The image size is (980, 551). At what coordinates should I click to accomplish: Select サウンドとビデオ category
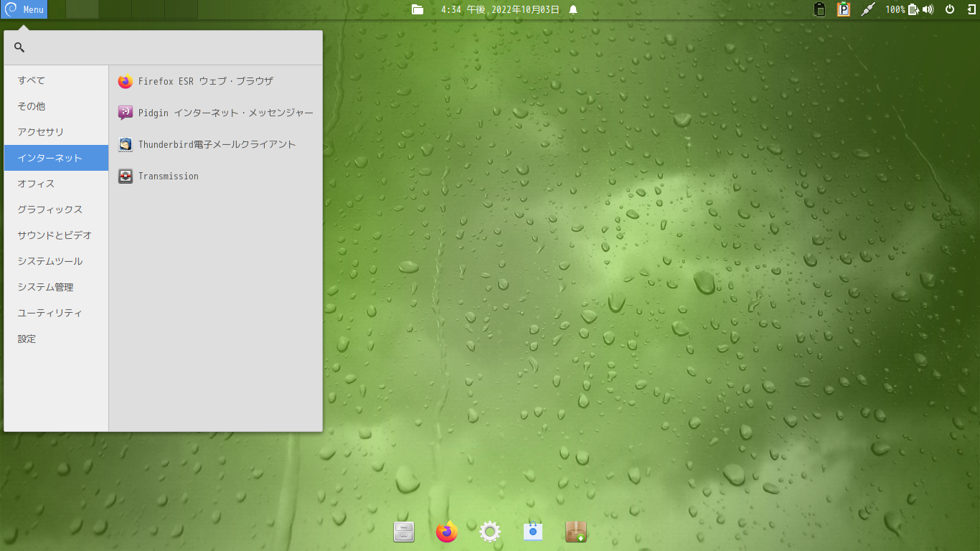[56, 235]
